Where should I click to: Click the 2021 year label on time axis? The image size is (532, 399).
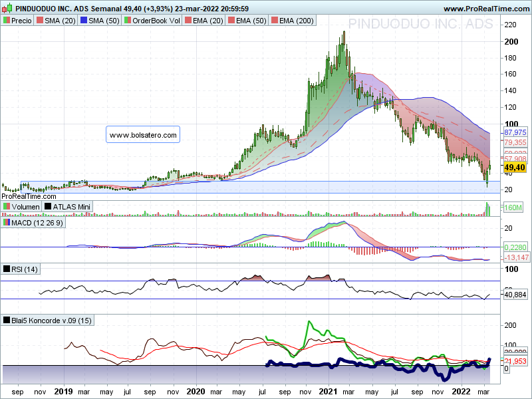pos(328,392)
